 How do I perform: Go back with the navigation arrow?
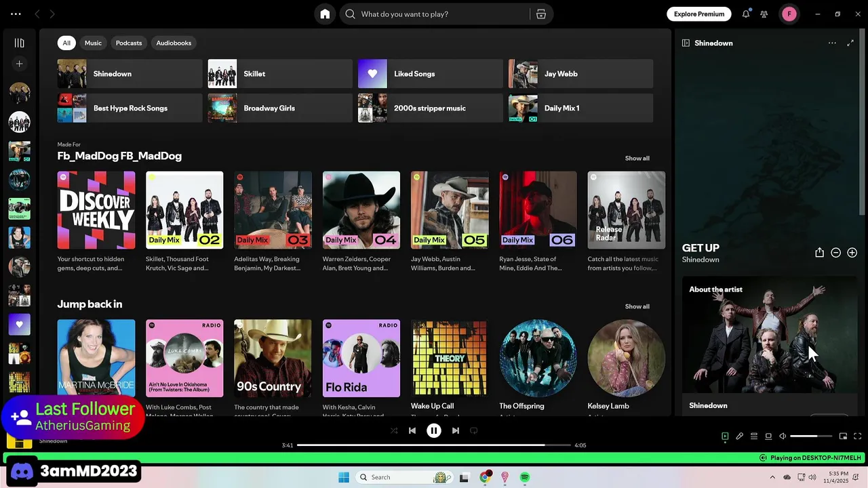37,14
